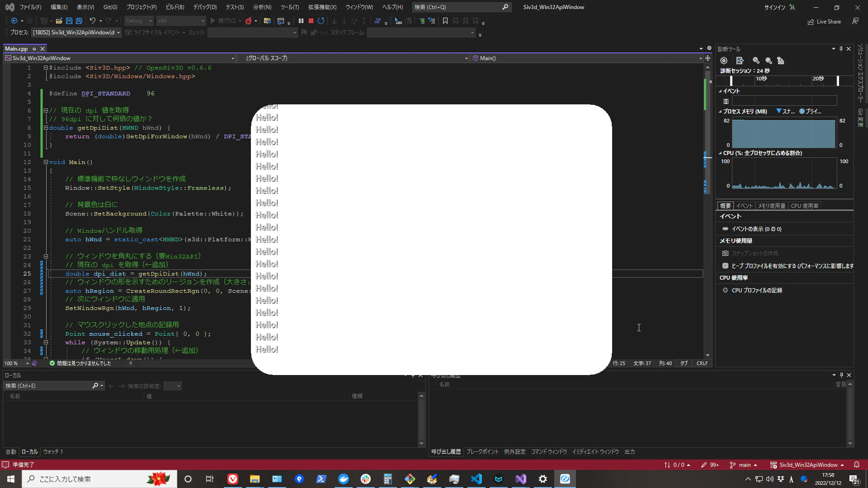868x488 pixels.
Task: Toggle a bookmark on the current line
Action: (x=445, y=21)
